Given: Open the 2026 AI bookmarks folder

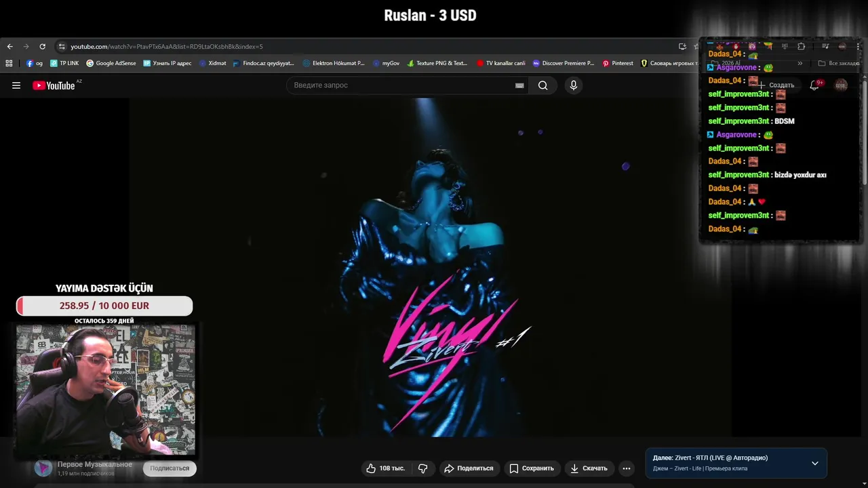Looking at the screenshot, I should pyautogui.click(x=725, y=63).
